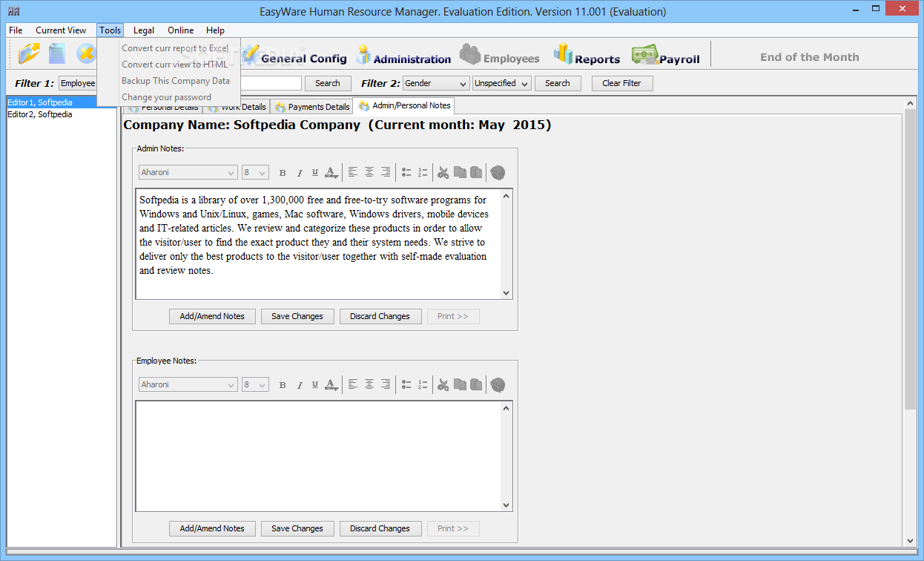Toggle bold in Employee Notes toolbar
The height and width of the screenshot is (561, 924).
pos(283,385)
